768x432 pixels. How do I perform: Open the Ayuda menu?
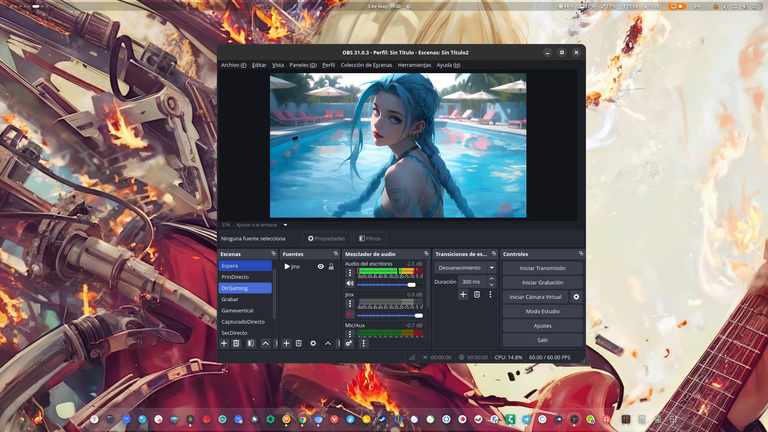(x=448, y=65)
